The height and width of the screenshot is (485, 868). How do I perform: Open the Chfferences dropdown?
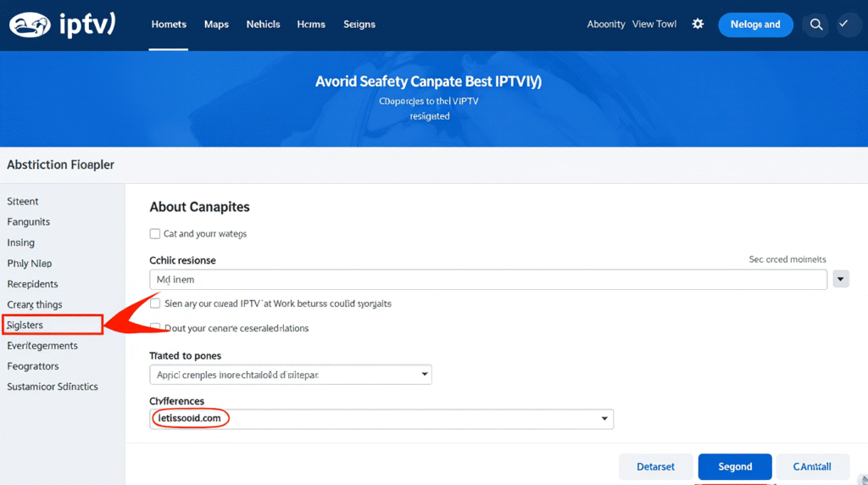click(381, 419)
